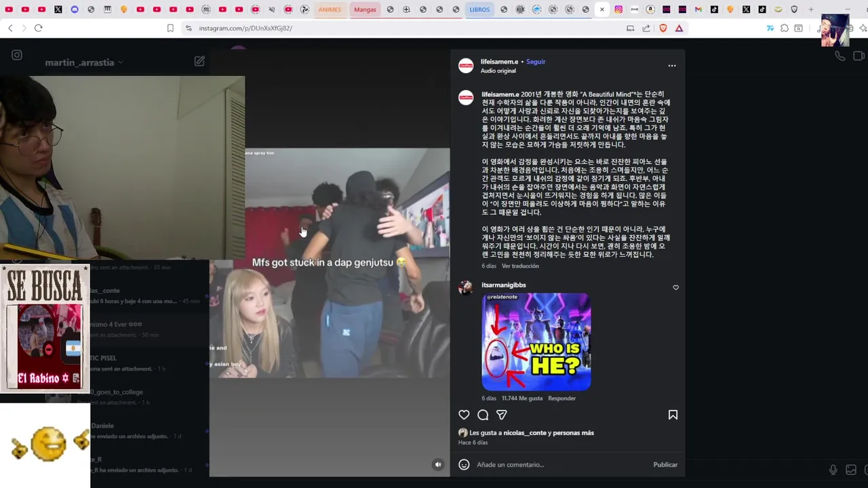
Task: Like itsarmanigibbs's comment with small heart
Action: (675, 287)
